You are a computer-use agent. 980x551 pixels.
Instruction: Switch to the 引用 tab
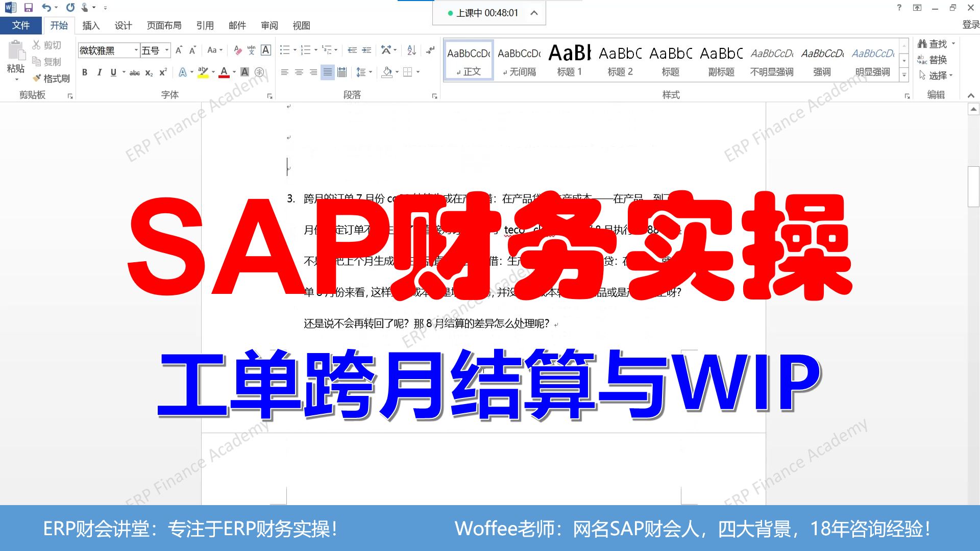pos(205,26)
